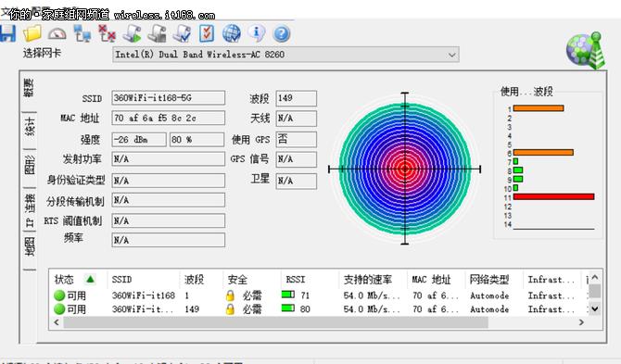Click the 波段 field showing 149
The width and height of the screenshot is (621, 364).
pos(297,98)
